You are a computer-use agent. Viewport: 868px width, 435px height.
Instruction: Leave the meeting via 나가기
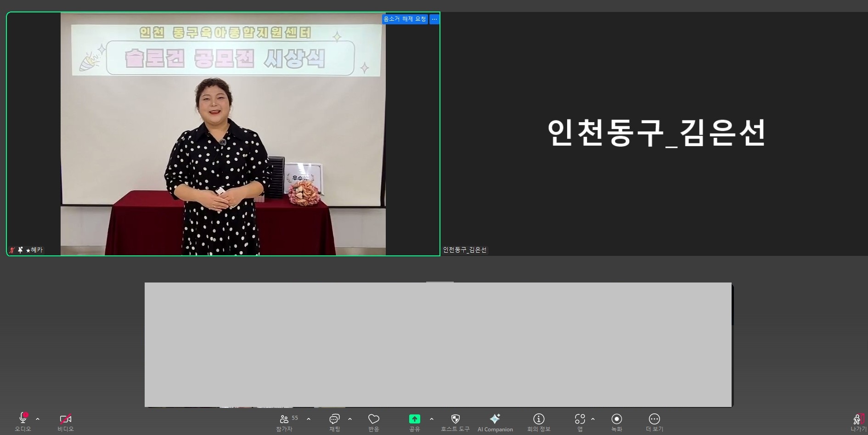[x=858, y=420]
